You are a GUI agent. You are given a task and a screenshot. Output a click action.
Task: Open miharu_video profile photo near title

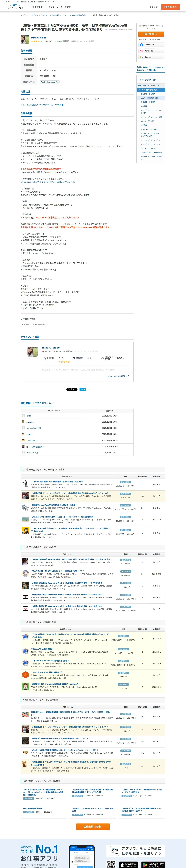pyautogui.click(x=25, y=39)
